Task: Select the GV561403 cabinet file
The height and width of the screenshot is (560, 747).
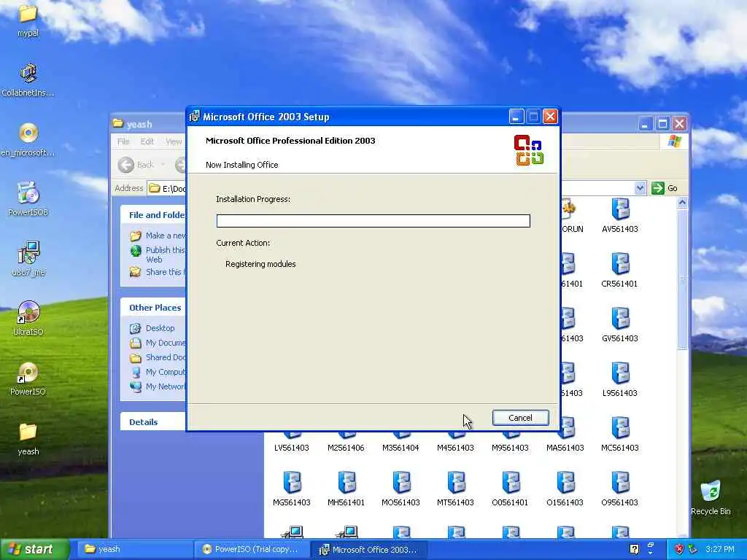Action: (620, 324)
